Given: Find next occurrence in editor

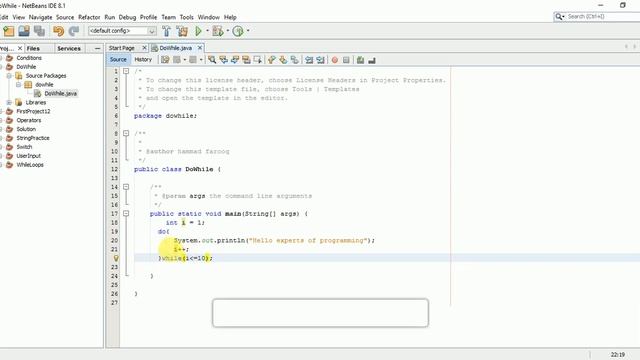Looking at the screenshot, I should [x=235, y=60].
